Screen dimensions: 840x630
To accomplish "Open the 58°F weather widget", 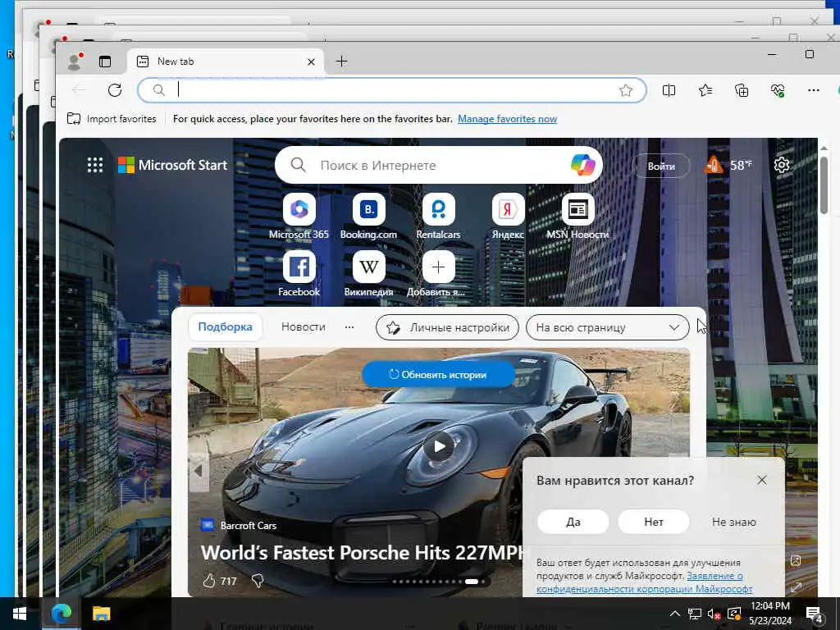I will click(x=728, y=165).
